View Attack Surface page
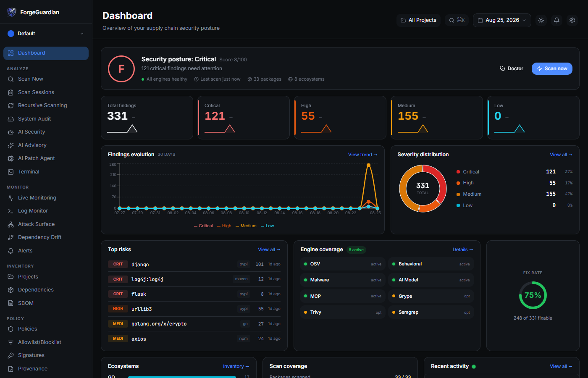 point(46,224)
